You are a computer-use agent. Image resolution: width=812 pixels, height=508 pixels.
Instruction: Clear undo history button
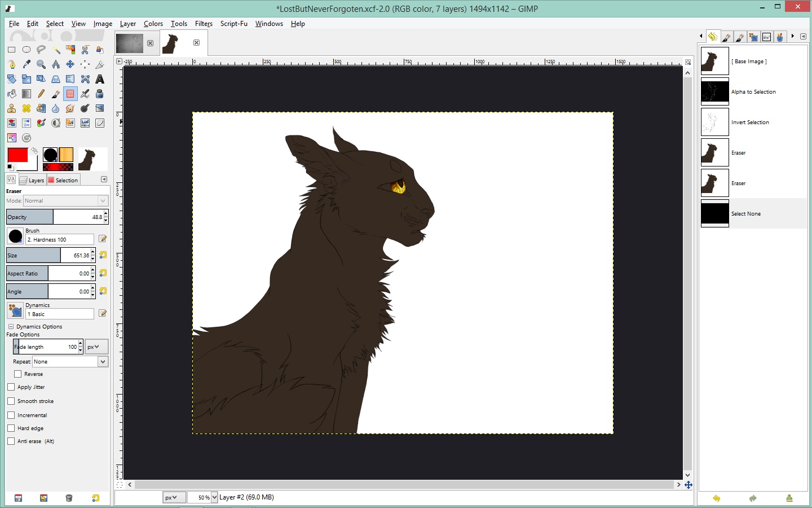789,498
